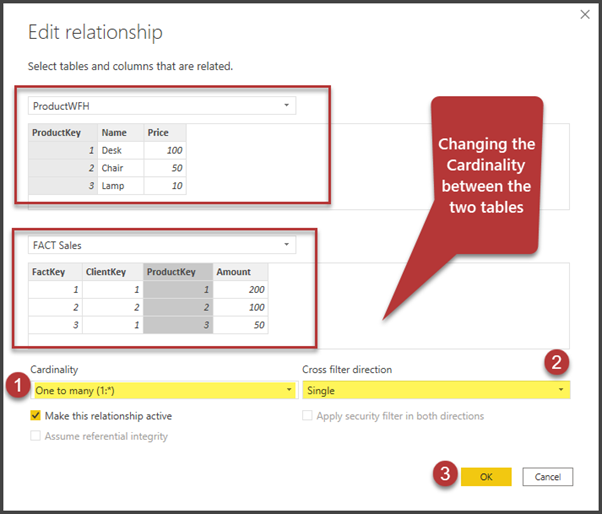Select the Amount column header
602x514 pixels.
coord(240,272)
